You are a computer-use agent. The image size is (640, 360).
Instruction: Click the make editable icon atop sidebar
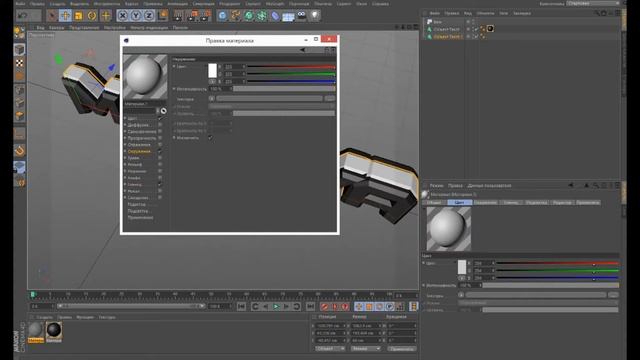click(20, 33)
